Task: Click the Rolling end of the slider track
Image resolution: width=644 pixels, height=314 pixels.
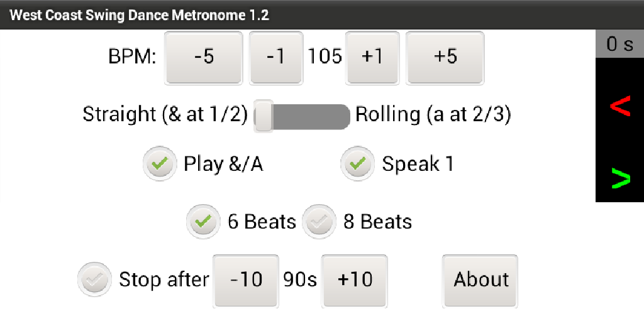Action: [341, 117]
